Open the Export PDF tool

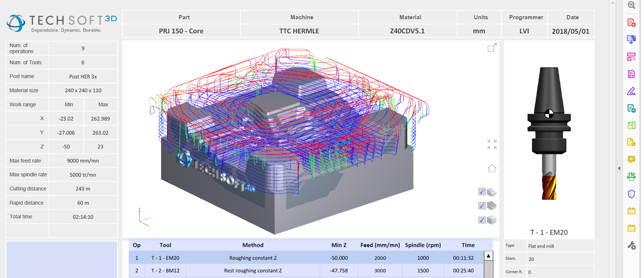(x=632, y=40)
